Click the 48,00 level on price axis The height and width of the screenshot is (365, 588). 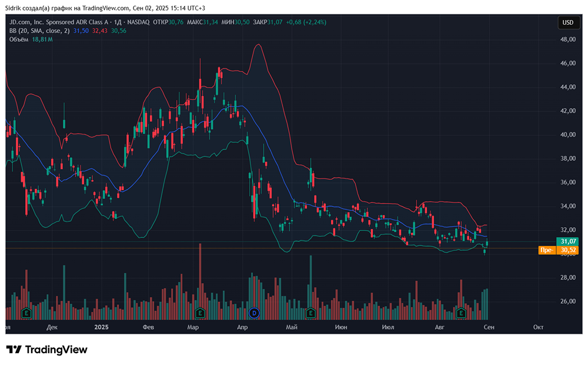coord(568,39)
